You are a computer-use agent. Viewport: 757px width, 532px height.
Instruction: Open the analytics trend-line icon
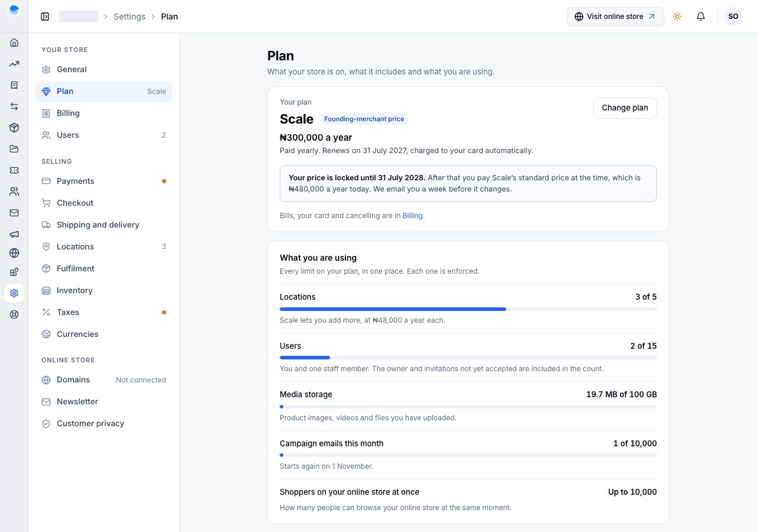[14, 64]
